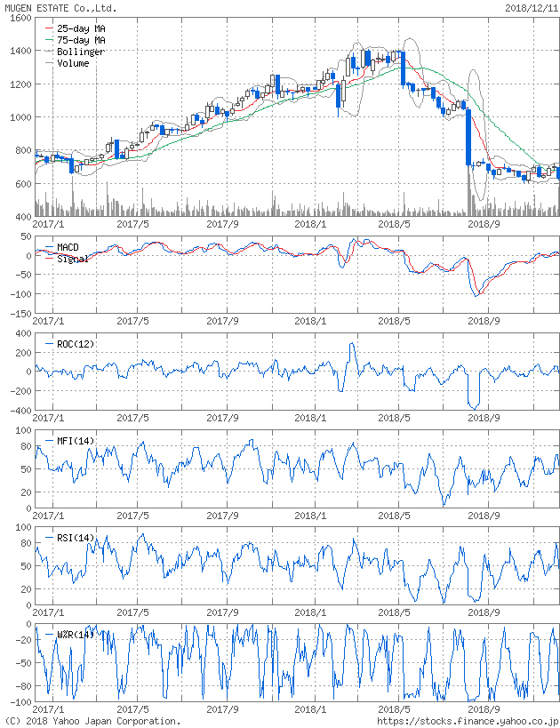The height and width of the screenshot is (728, 560).
Task: Click the Yahoo Japan Corporation copyright text
Action: pos(92,721)
